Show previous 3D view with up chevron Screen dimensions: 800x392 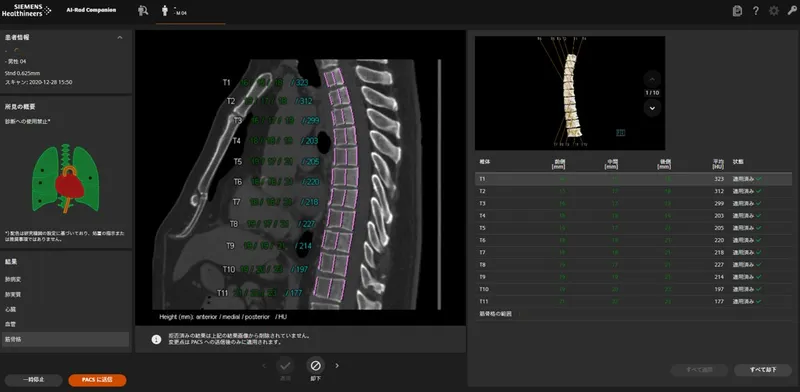point(652,79)
